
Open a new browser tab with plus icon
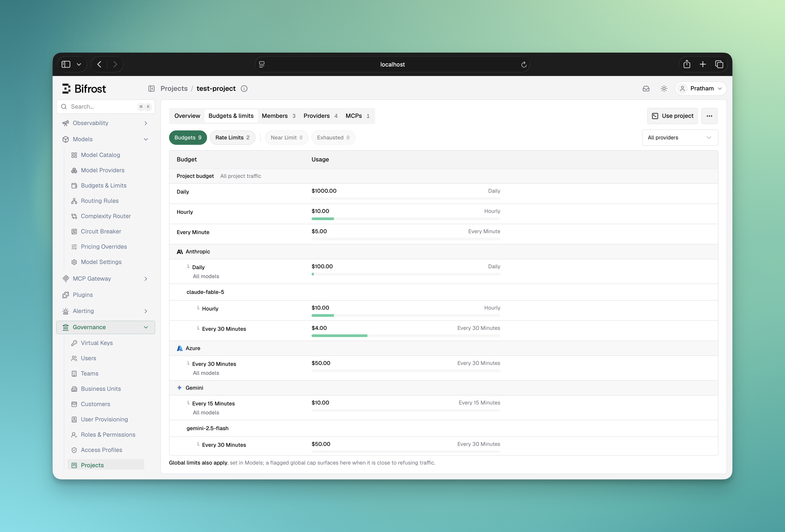[x=702, y=64]
